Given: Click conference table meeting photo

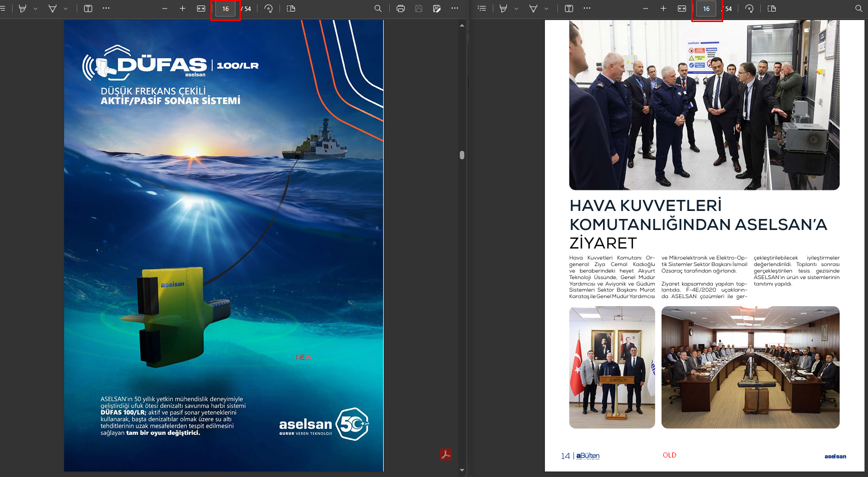Looking at the screenshot, I should coord(750,367).
